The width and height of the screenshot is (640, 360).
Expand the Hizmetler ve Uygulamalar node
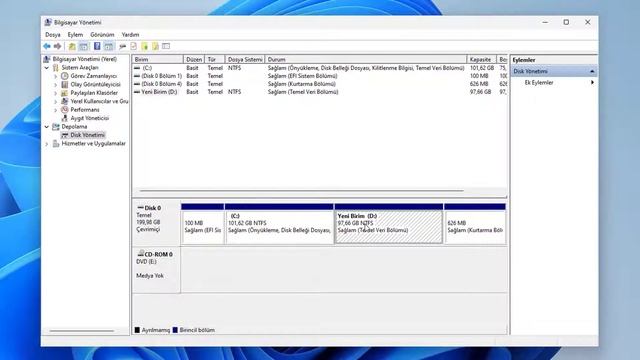(47, 144)
